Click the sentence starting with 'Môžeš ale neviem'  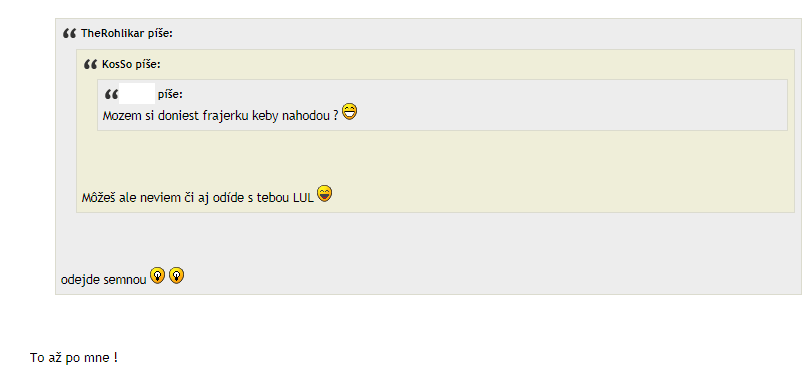(198, 198)
